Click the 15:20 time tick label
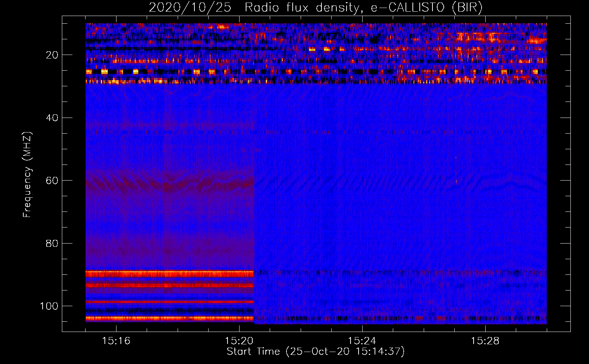The image size is (589, 364). (x=239, y=341)
